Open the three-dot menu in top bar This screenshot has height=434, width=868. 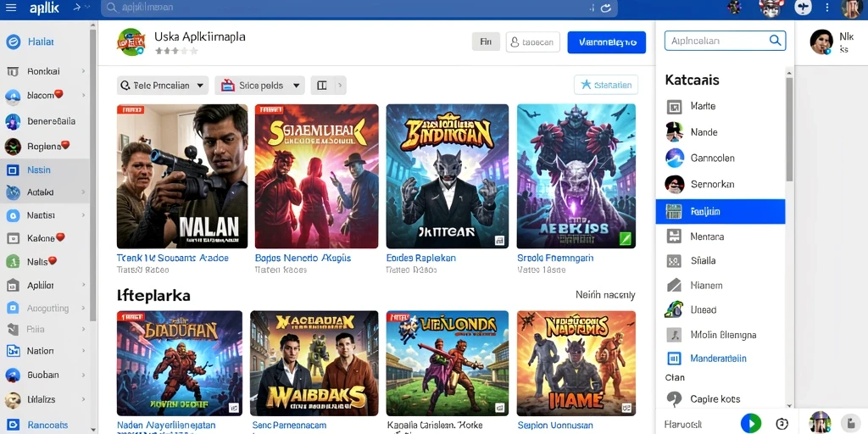(x=827, y=8)
